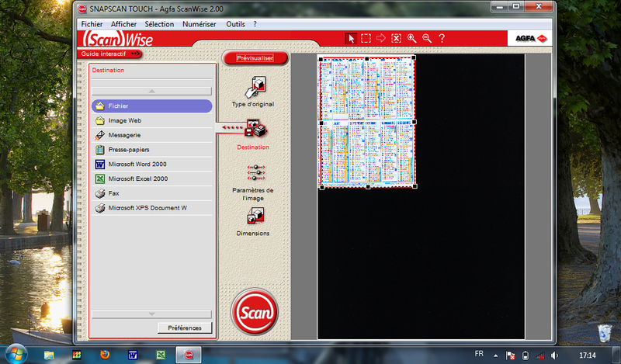This screenshot has height=364, width=621.
Task: Click the destination list scroll down arrow
Action: pyautogui.click(x=151, y=314)
